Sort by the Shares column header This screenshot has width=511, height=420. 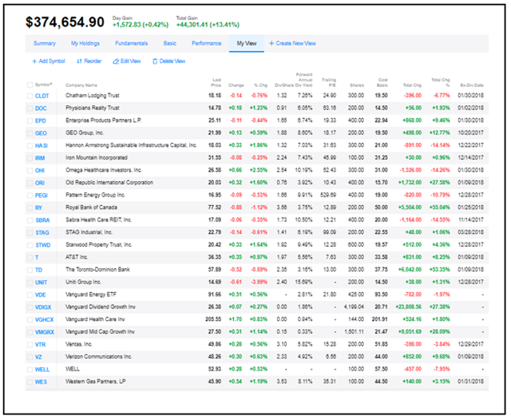pyautogui.click(x=357, y=85)
